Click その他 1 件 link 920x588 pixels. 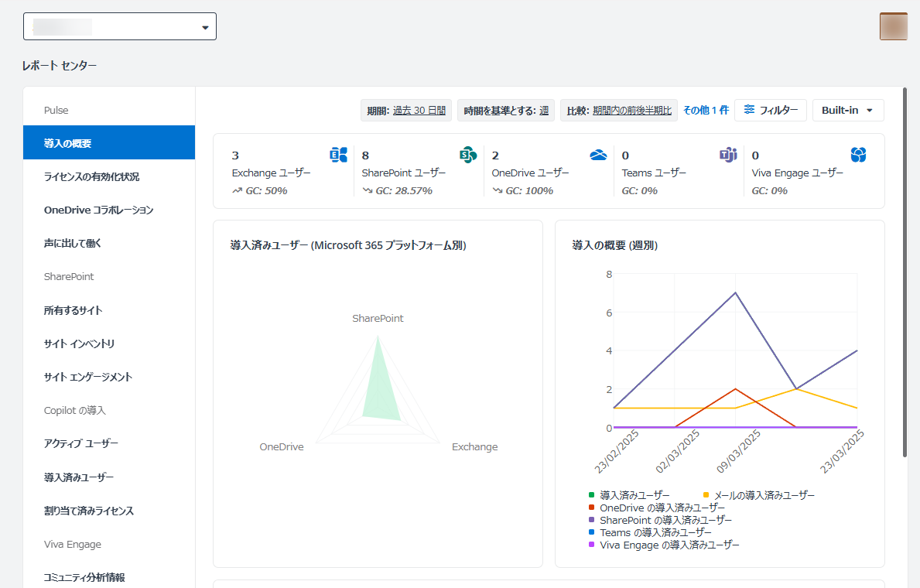pos(706,111)
